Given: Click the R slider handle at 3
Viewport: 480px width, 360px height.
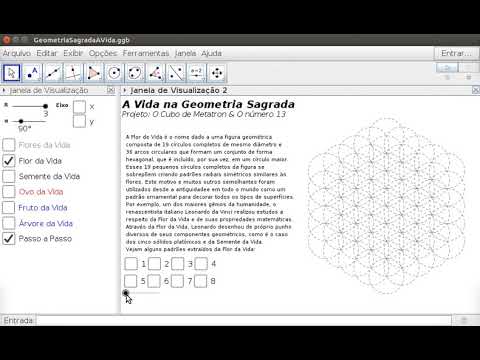Looking at the screenshot, I should coord(45,106).
